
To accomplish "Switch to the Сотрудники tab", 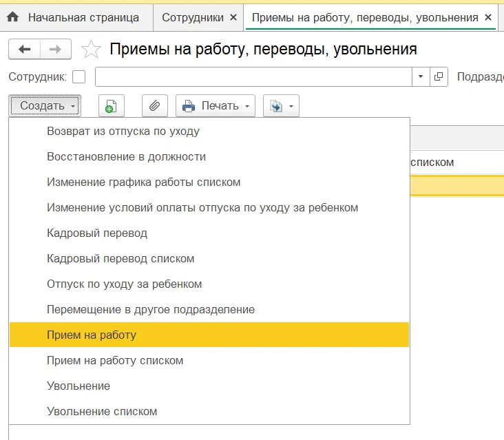I will [192, 17].
